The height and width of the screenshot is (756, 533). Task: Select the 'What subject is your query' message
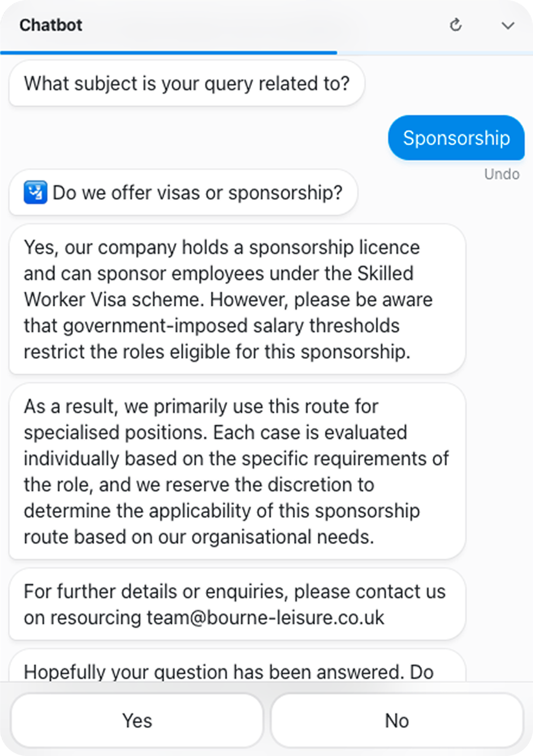point(186,83)
